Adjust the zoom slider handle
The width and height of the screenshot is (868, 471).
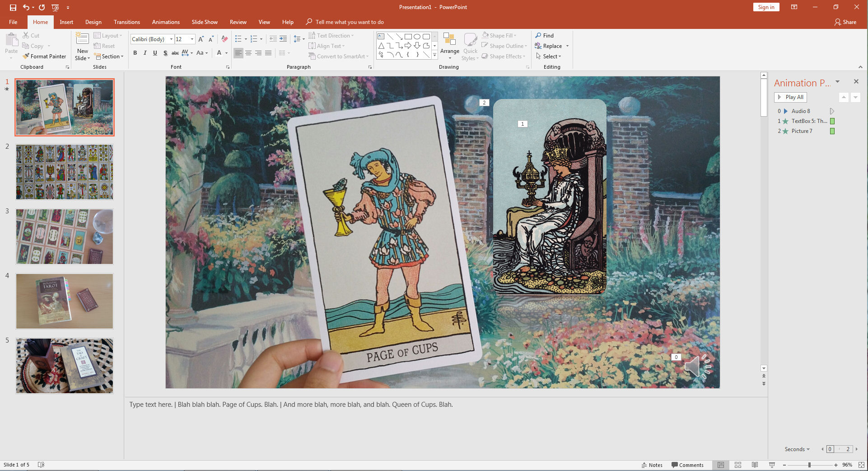point(809,465)
